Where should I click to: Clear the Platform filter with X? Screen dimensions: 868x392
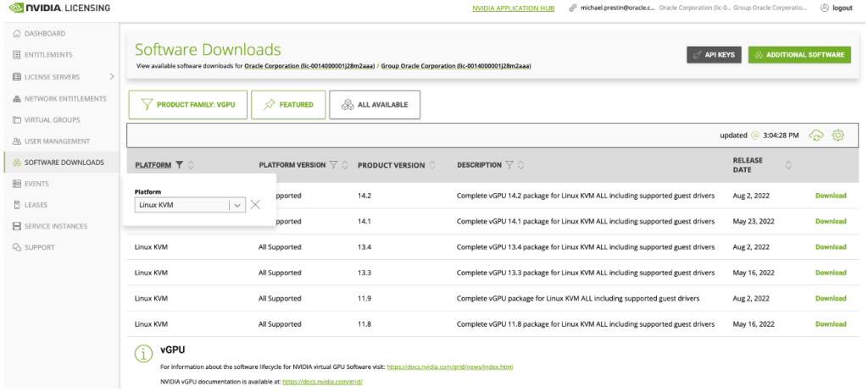click(x=255, y=205)
